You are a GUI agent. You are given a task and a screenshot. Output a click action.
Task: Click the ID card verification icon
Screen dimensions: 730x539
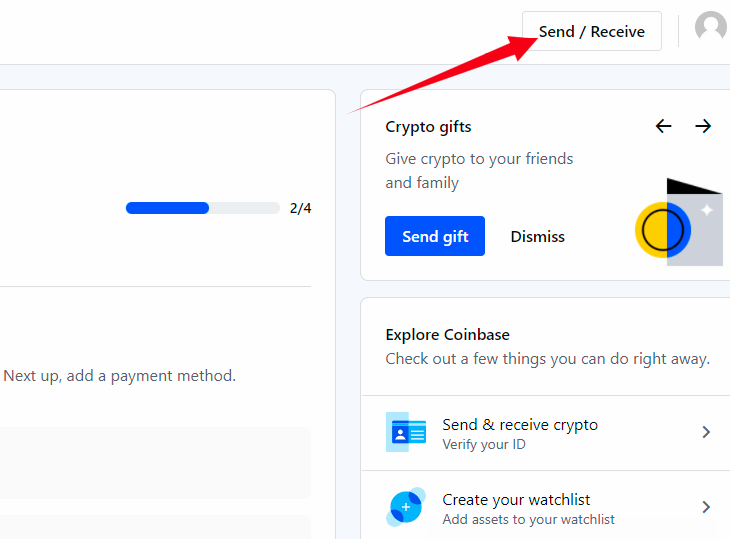pos(406,432)
